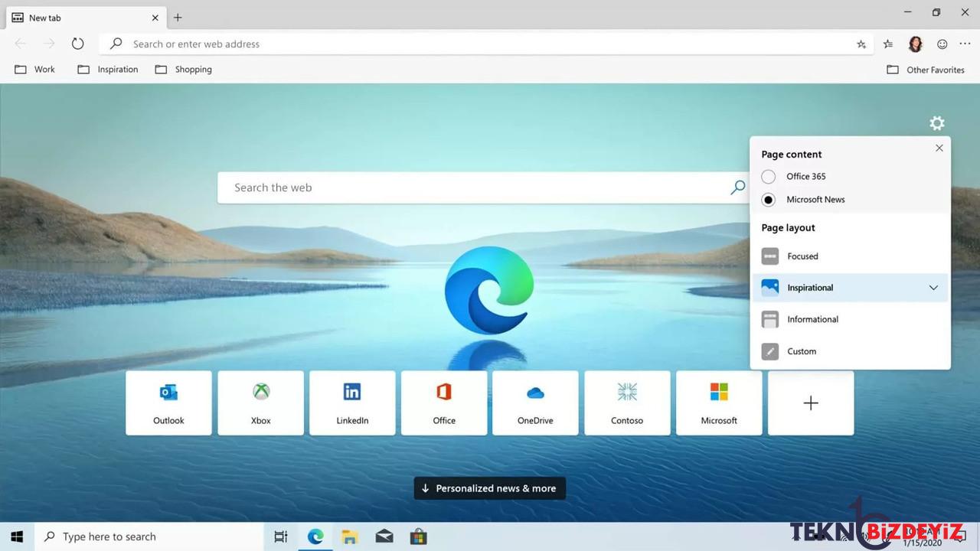The width and height of the screenshot is (980, 551).
Task: Open a new tab with plus button
Action: (178, 17)
